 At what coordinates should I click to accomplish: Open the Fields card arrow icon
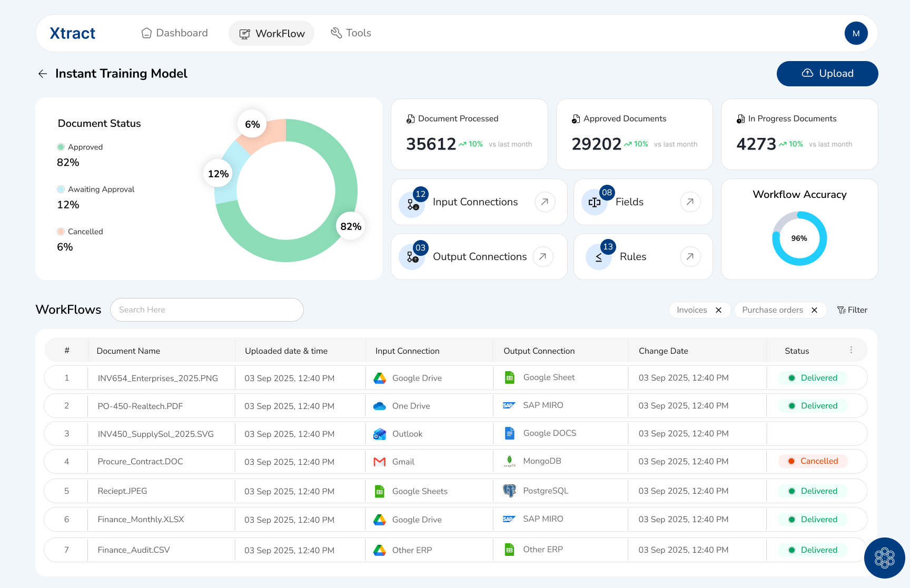tap(690, 202)
